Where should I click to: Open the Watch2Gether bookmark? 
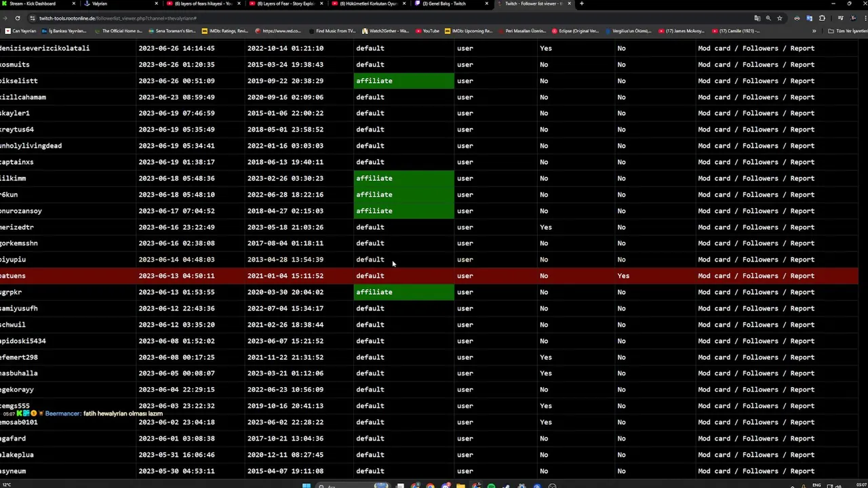click(x=386, y=31)
